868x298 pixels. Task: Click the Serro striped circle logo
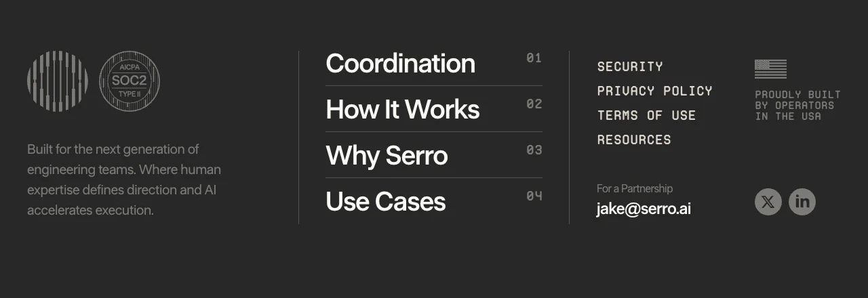[x=58, y=81]
